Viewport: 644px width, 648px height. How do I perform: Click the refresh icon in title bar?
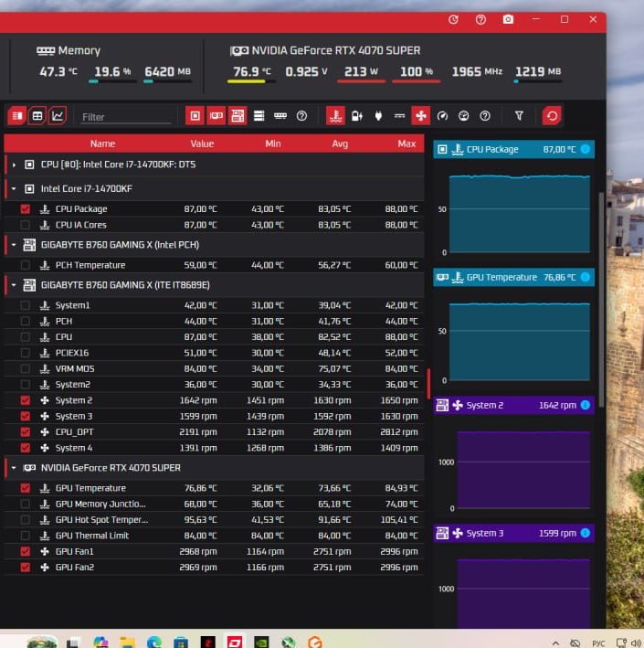pyautogui.click(x=453, y=19)
